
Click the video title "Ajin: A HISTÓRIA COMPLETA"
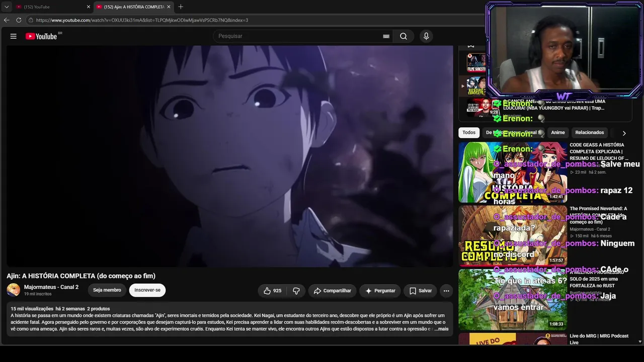pyautogui.click(x=81, y=276)
